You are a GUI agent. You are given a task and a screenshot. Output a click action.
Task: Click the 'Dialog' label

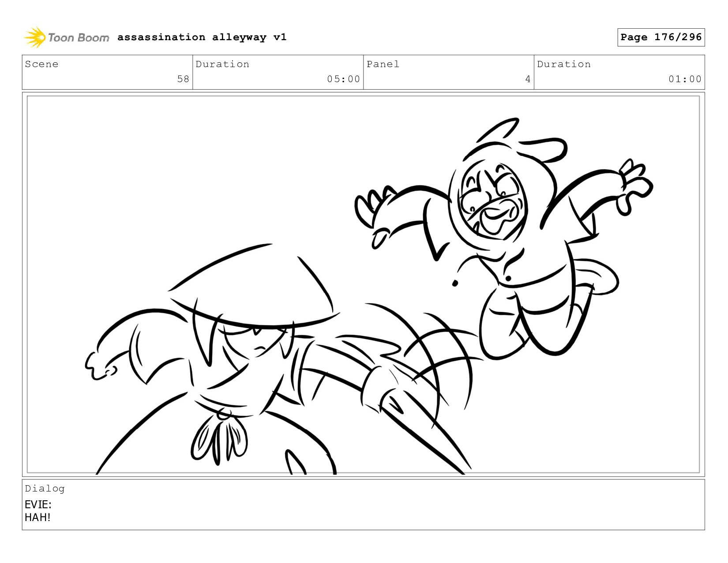(x=45, y=488)
